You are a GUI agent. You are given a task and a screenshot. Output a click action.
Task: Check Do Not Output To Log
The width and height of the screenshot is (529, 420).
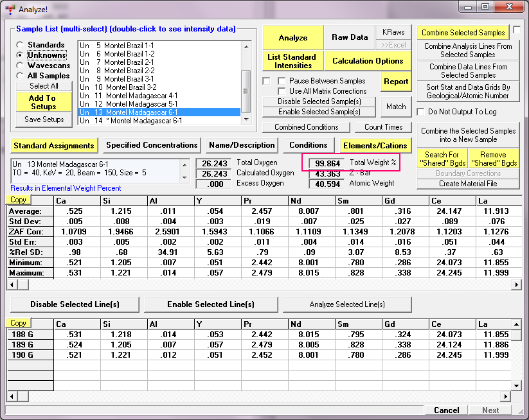click(421, 112)
